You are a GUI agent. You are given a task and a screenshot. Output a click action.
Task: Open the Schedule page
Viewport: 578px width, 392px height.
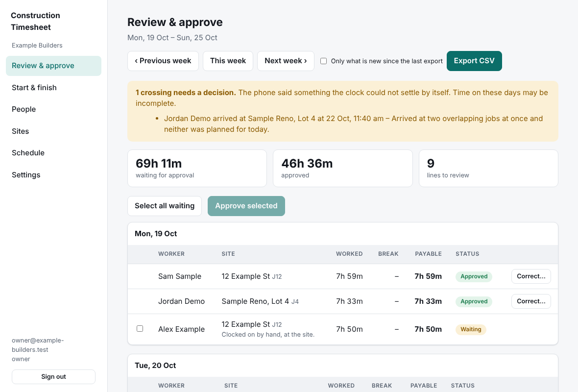click(53, 153)
